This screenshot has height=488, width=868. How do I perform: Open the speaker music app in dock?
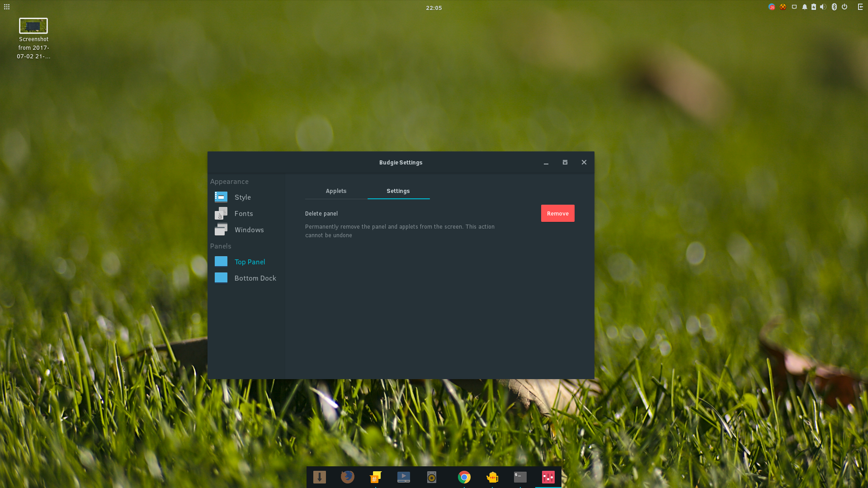432,477
